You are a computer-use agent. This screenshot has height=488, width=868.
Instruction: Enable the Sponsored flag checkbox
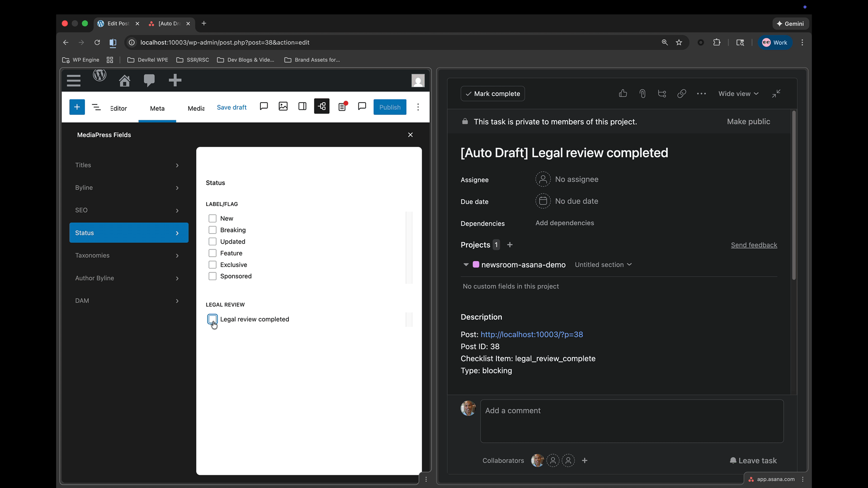[212, 276]
